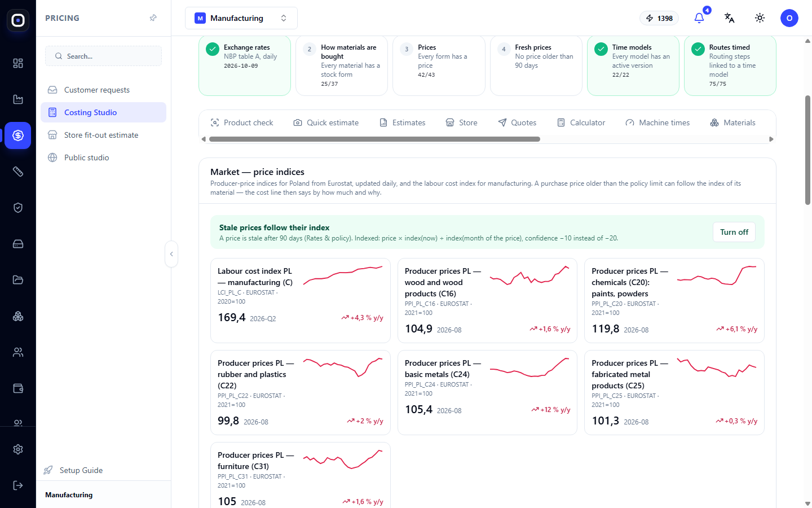Image resolution: width=812 pixels, height=508 pixels.
Task: Open the shield check icon in left rail
Action: 18,208
